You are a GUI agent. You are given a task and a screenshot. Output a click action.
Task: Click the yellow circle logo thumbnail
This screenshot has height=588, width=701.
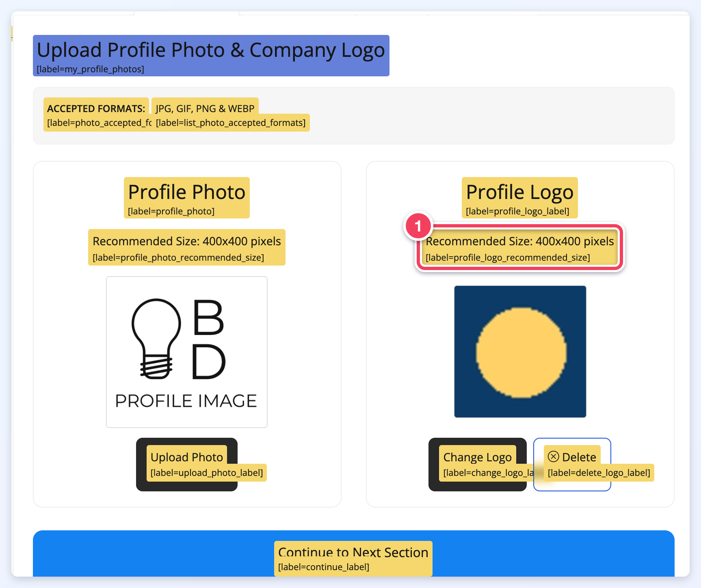tap(520, 352)
